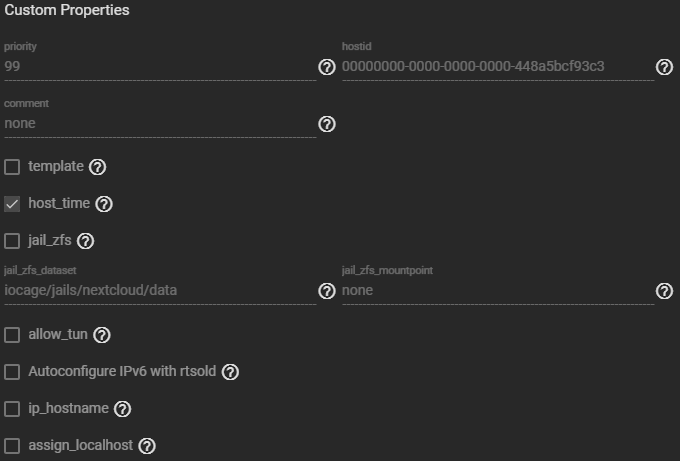Select the jail_zfs_dataset text field
The image size is (680, 461).
click(160, 291)
